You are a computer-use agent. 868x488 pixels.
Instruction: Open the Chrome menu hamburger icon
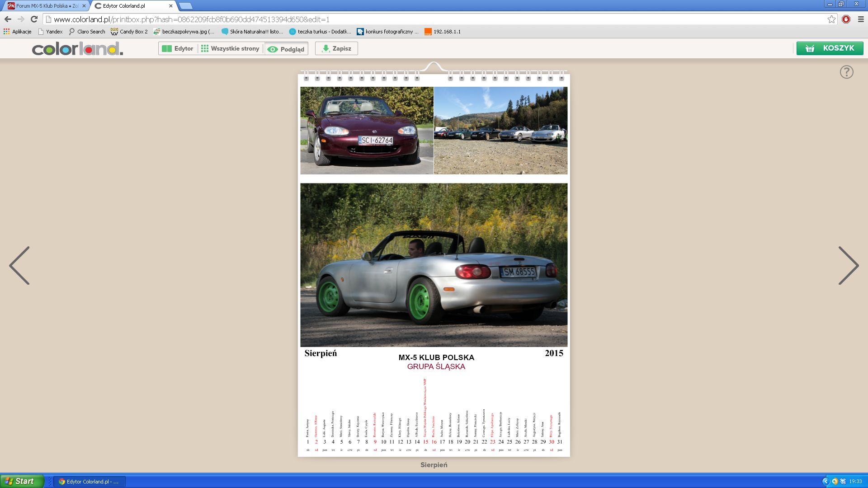coord(861,19)
